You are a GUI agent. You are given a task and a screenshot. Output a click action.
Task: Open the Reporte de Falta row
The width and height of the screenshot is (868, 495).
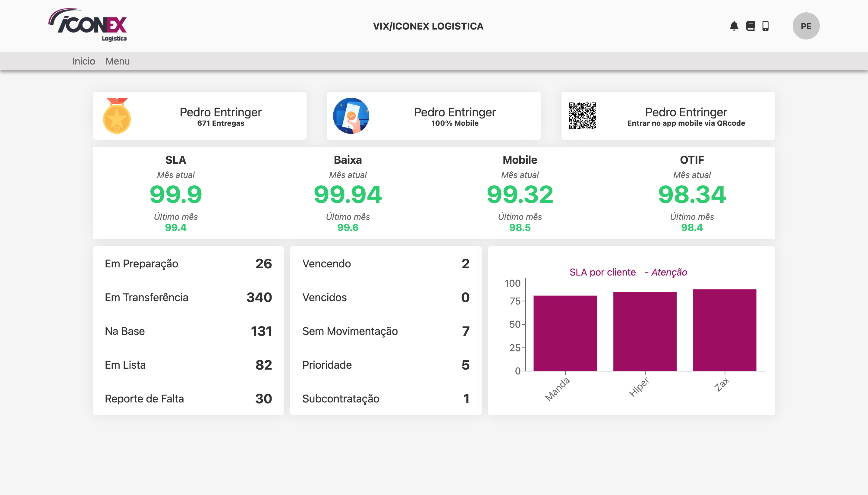[x=188, y=399]
